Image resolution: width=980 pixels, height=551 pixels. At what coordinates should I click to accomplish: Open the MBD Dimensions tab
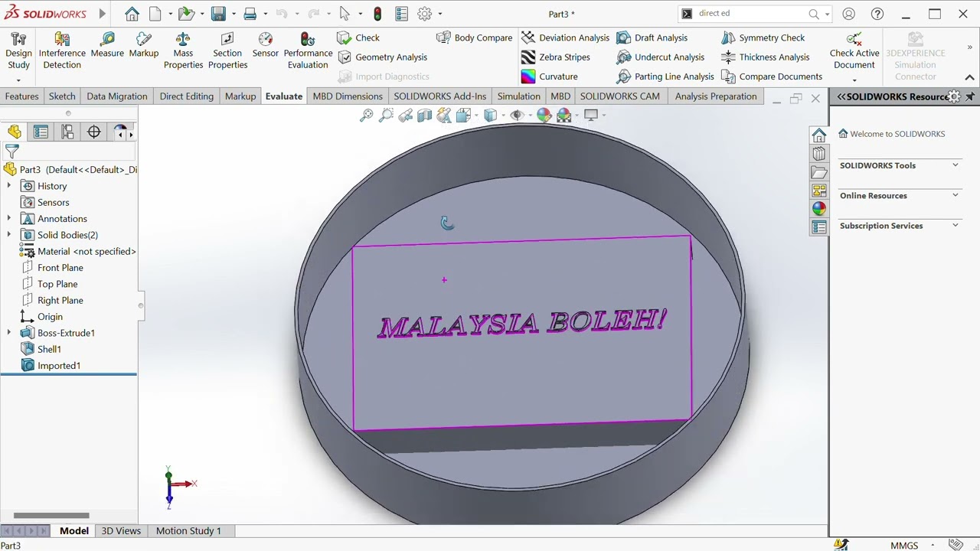click(348, 96)
